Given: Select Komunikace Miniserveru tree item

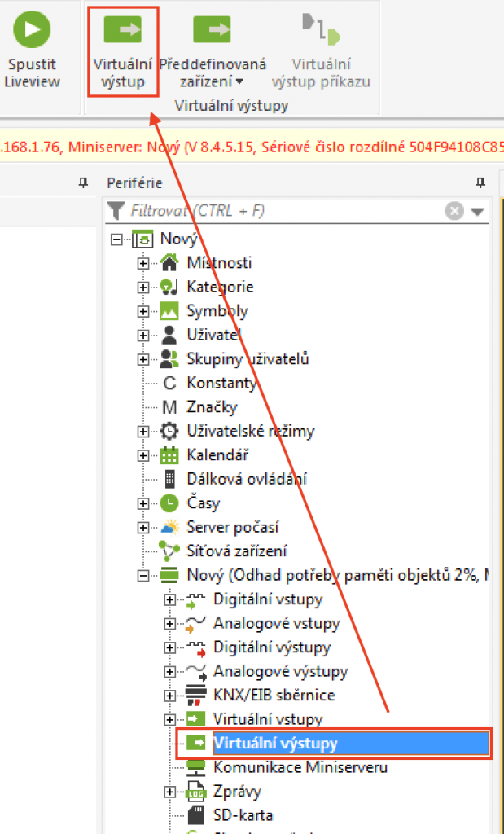Looking at the screenshot, I should 300,767.
